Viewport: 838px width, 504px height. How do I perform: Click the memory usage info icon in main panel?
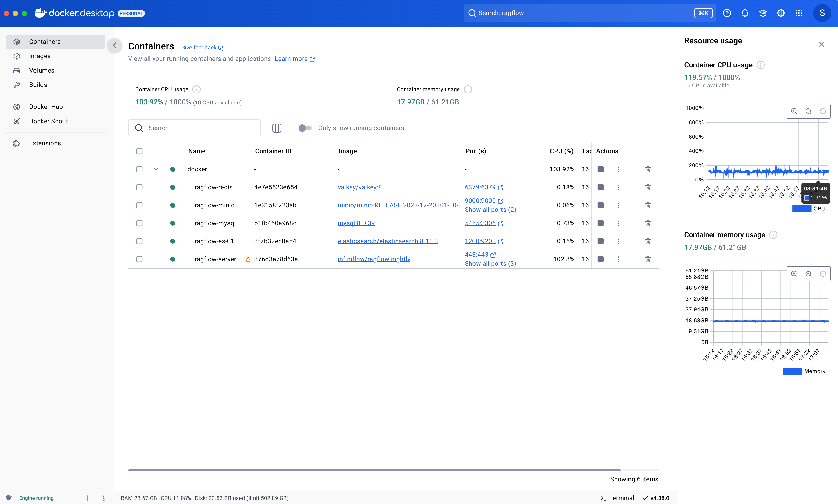point(468,89)
